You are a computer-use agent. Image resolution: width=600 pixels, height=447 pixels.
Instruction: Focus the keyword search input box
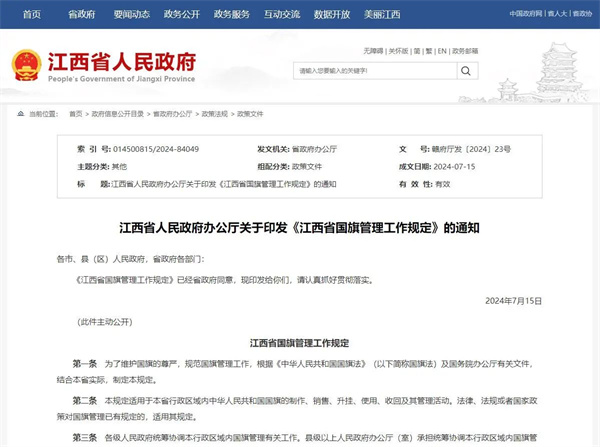[375, 71]
